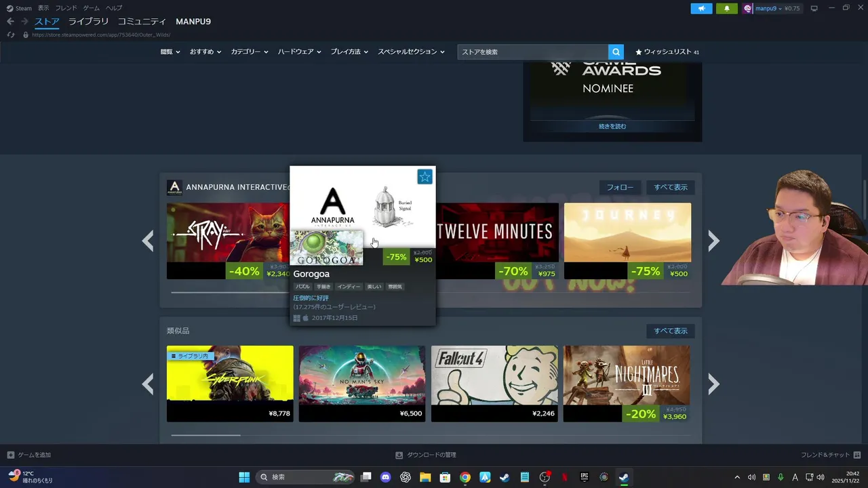Open the Twelve Minutes game capsule

tap(497, 241)
